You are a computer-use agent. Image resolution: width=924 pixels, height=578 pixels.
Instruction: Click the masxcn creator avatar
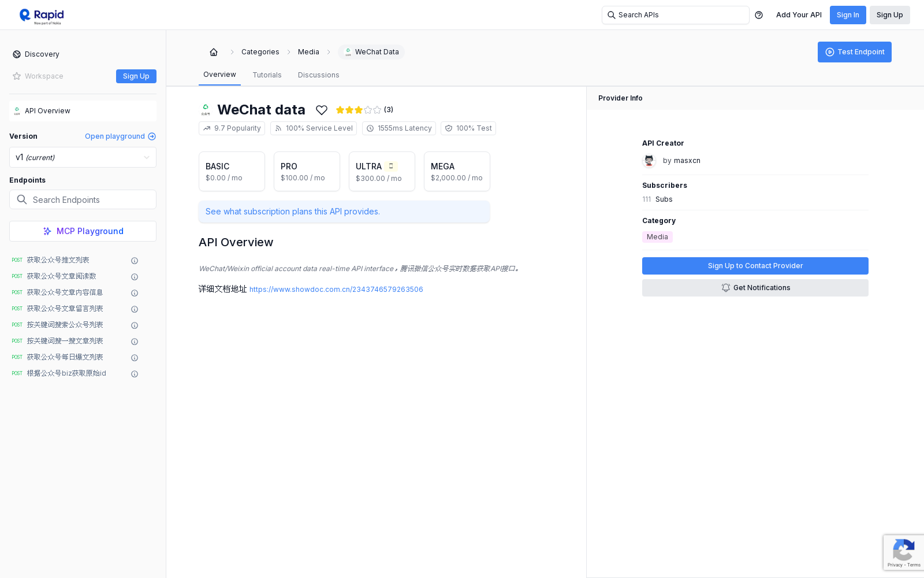pyautogui.click(x=649, y=161)
